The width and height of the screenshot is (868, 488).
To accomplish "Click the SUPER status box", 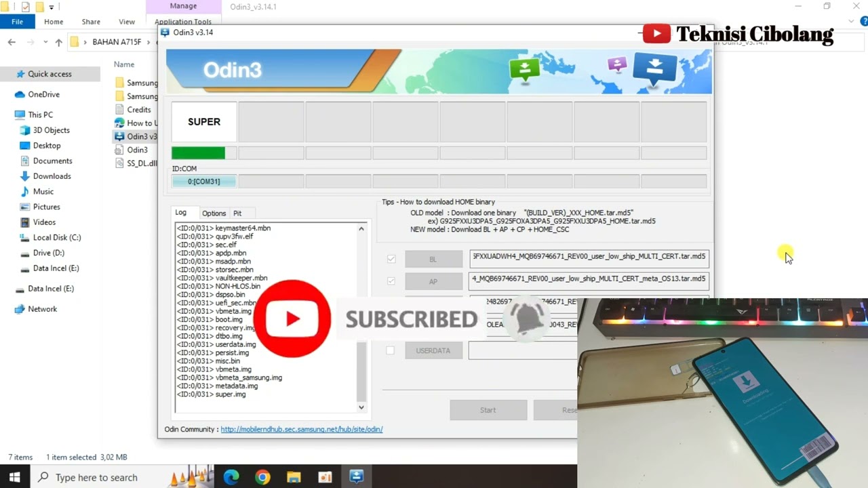I will coord(204,122).
